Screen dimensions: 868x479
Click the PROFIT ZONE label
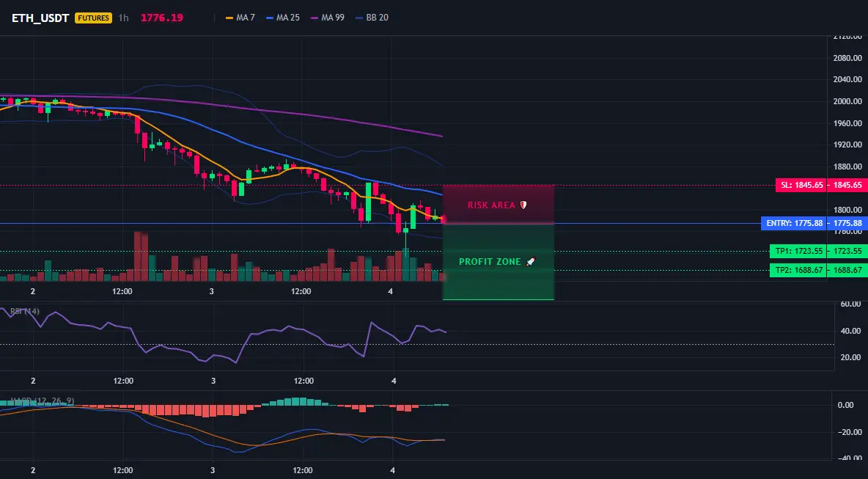coord(498,261)
